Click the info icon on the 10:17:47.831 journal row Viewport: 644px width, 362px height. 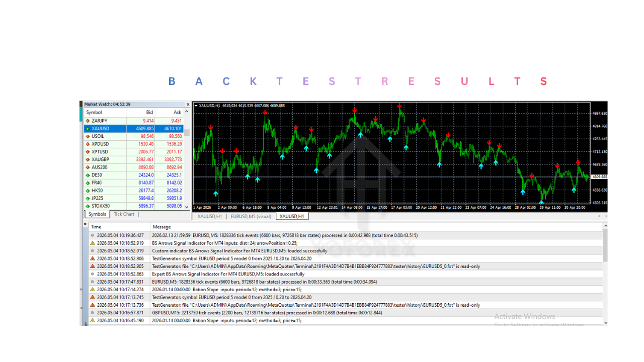[x=92, y=282]
